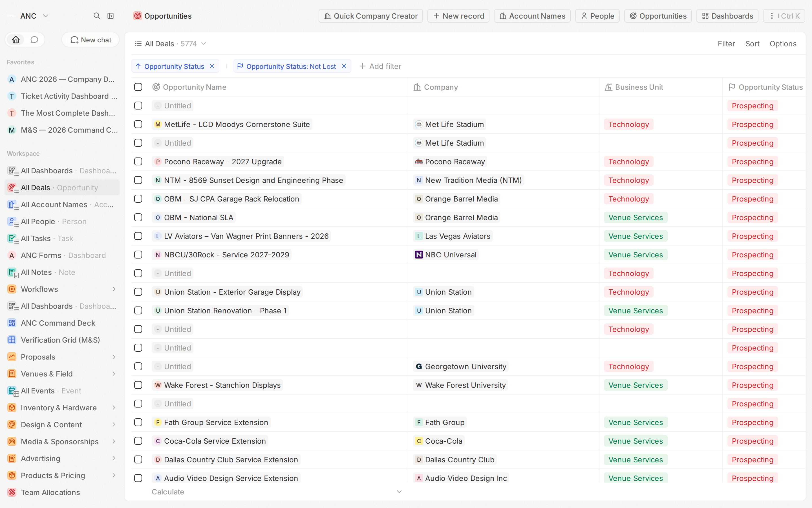Open the chat bubble icon

34,40
